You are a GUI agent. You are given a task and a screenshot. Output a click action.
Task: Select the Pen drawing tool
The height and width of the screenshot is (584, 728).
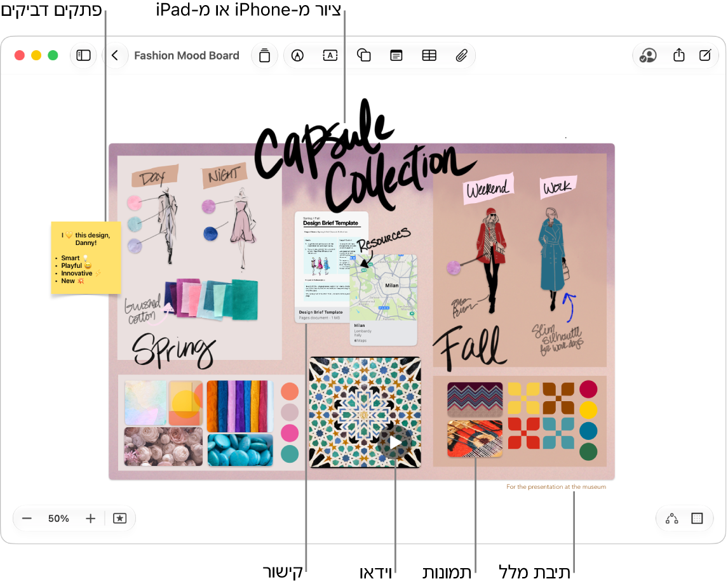tap(297, 56)
